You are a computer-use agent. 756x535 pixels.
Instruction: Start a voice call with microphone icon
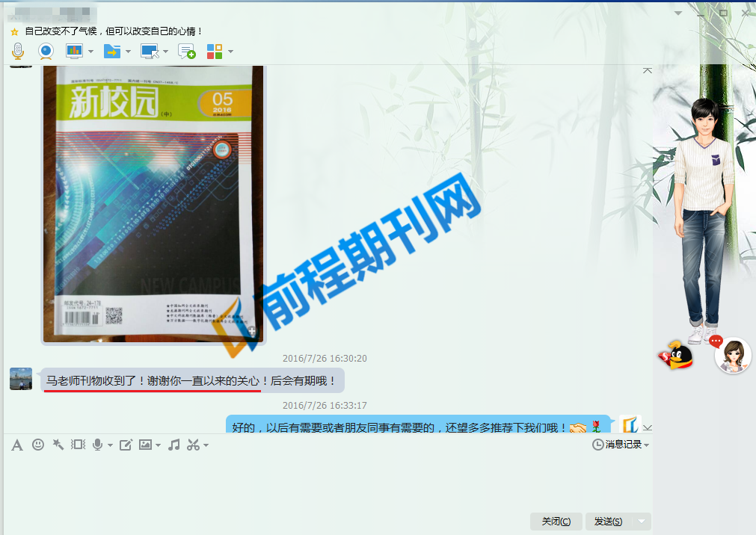[x=18, y=51]
